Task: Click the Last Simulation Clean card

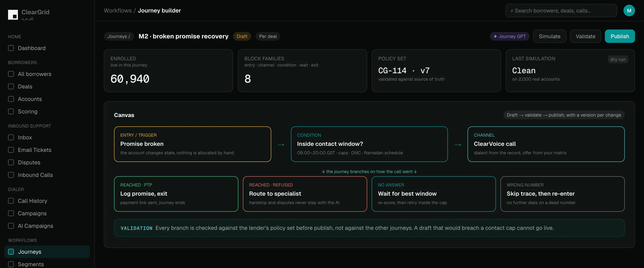Action: pos(570,71)
